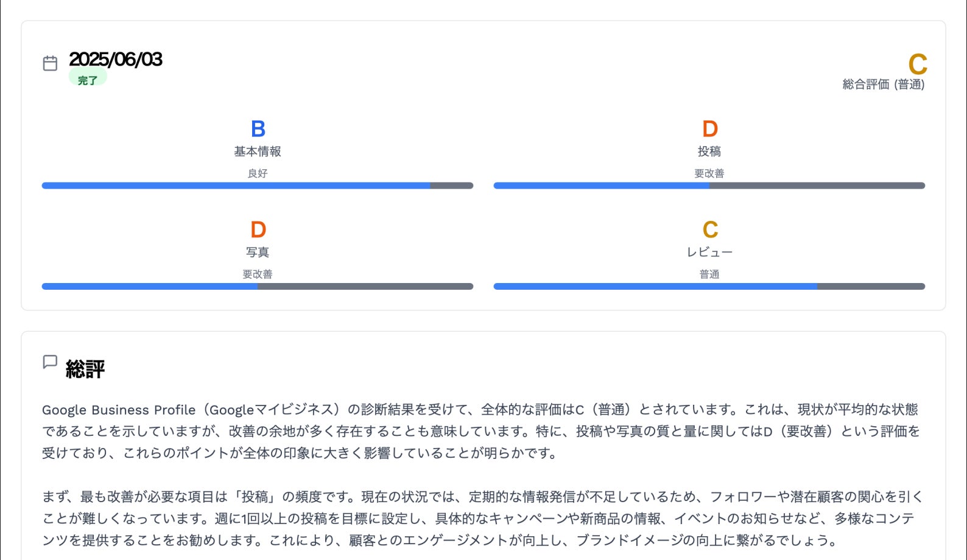
Task: Click the calendar icon beside 2025/06/03
Action: click(x=51, y=63)
